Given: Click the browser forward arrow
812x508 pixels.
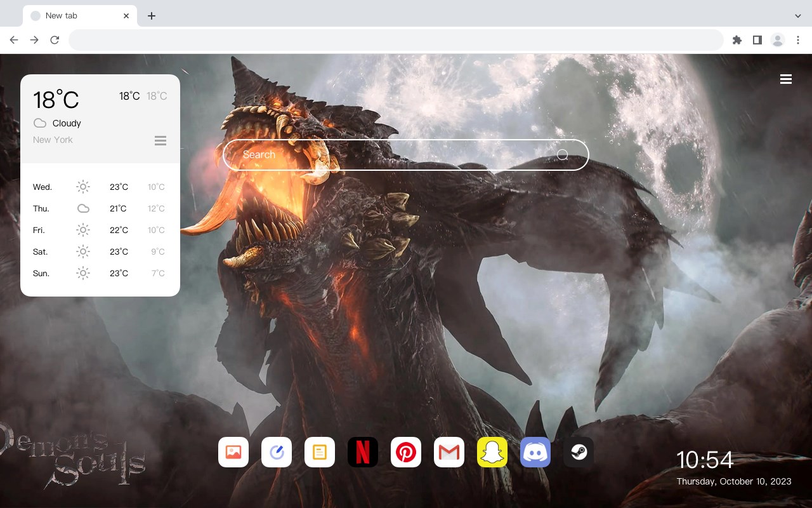Looking at the screenshot, I should [x=34, y=40].
